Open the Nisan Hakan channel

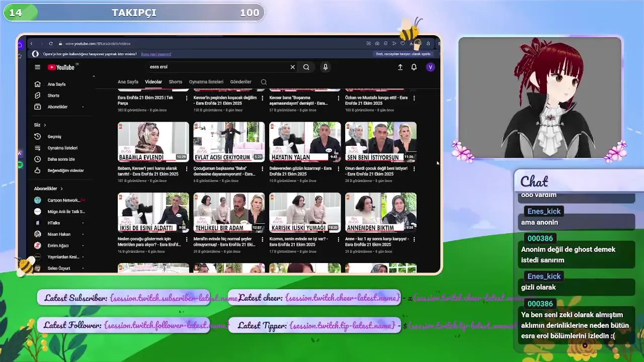pos(59,234)
